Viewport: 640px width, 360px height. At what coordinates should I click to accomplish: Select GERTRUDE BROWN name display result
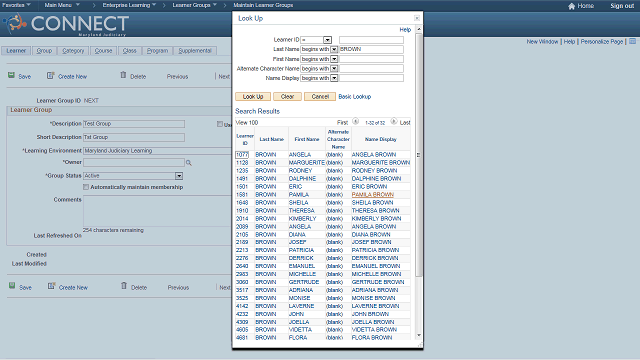click(x=378, y=282)
